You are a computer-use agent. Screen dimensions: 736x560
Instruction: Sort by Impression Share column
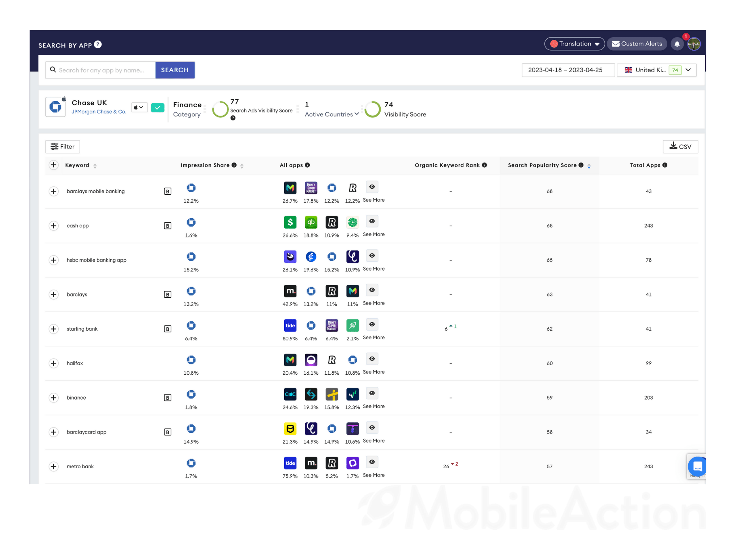(242, 166)
